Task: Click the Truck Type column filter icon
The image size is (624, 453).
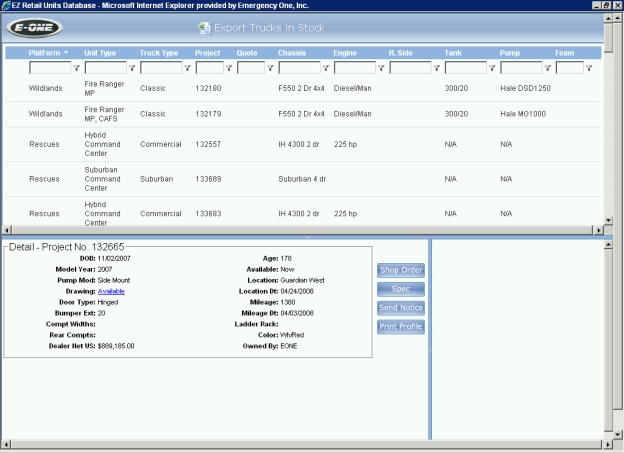Action: [187, 68]
